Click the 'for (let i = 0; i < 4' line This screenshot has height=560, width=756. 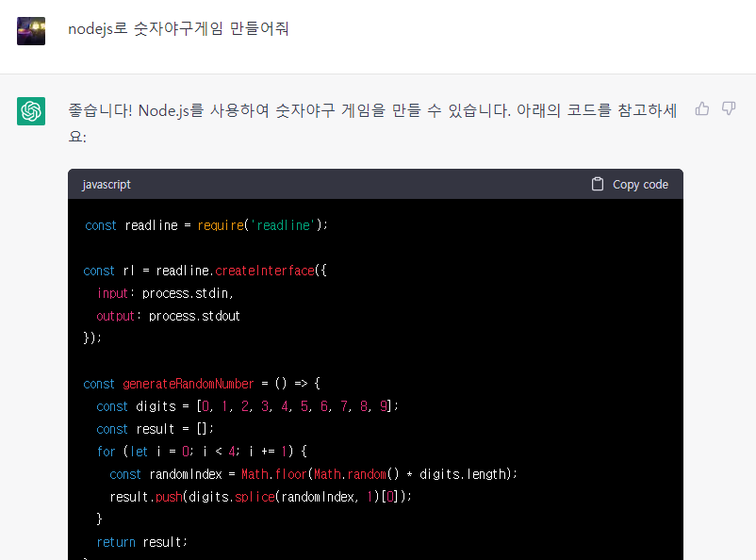(x=202, y=452)
